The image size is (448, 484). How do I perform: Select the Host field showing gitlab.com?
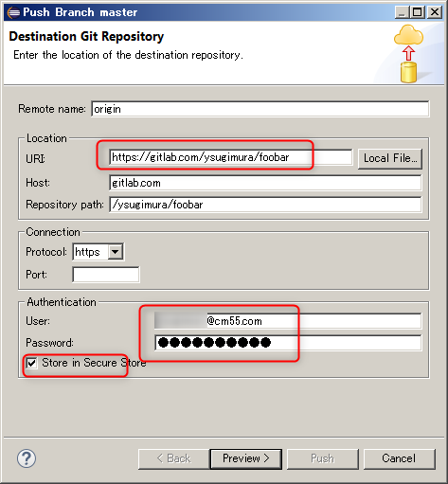pos(265,183)
